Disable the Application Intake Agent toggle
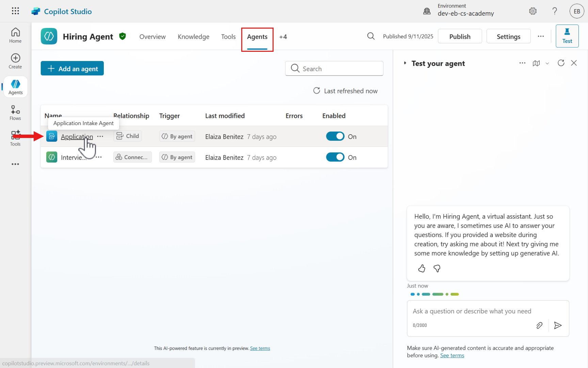 [335, 136]
